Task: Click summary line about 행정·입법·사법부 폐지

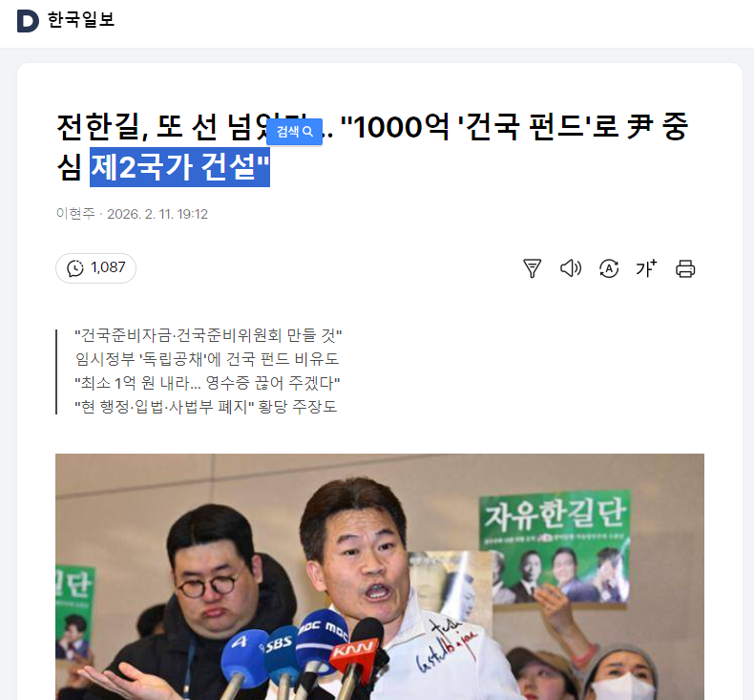Action: pyautogui.click(x=206, y=407)
